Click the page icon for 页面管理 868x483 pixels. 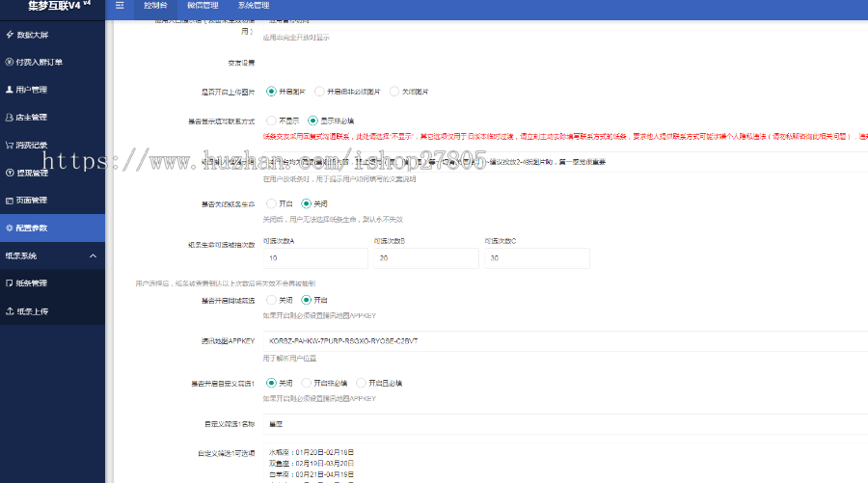coord(10,201)
